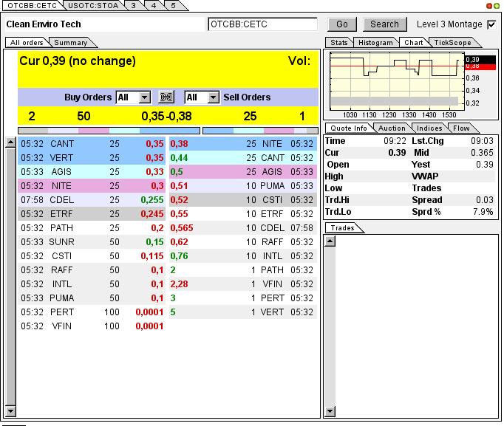
Task: Open the Stats tab
Action: (339, 42)
